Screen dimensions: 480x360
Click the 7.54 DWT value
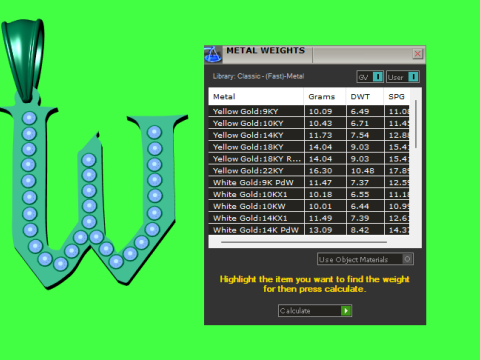(x=360, y=135)
